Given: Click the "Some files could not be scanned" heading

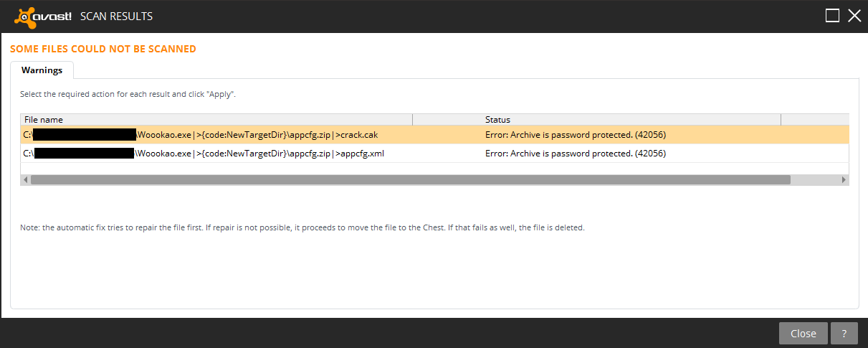Looking at the screenshot, I should (x=103, y=50).
